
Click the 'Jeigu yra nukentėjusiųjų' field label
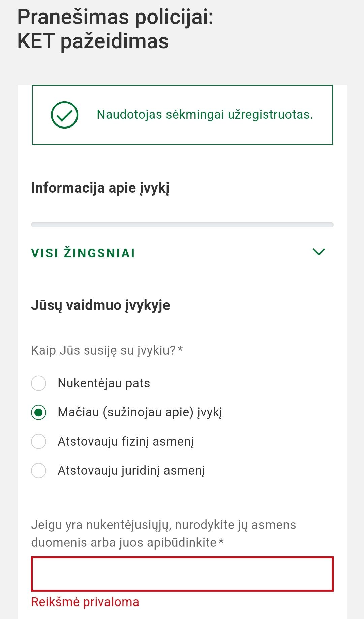point(163,534)
